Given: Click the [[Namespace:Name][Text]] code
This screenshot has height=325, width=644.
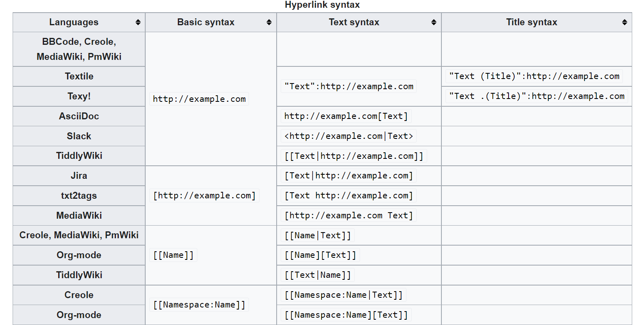Looking at the screenshot, I should [x=346, y=315].
